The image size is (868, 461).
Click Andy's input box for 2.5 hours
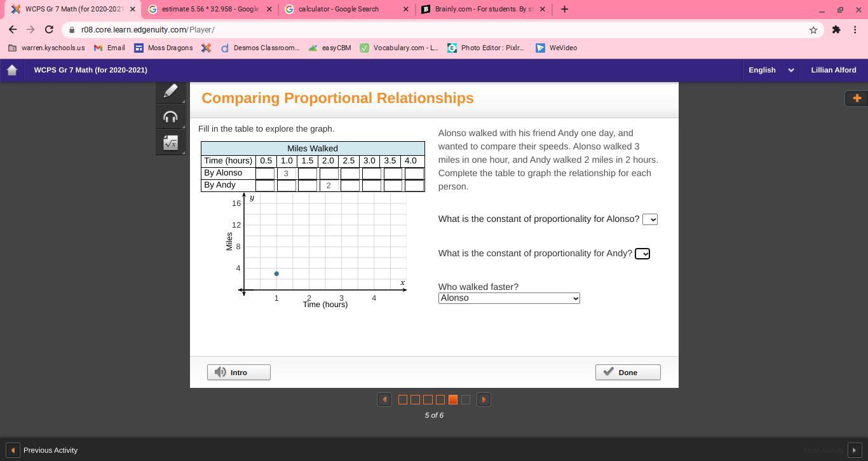click(x=350, y=186)
